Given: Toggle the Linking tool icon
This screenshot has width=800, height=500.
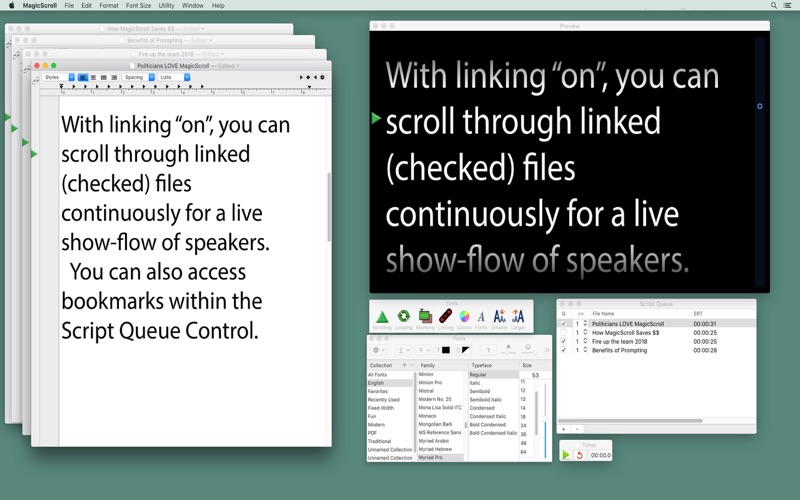Looking at the screenshot, I should click(x=445, y=316).
